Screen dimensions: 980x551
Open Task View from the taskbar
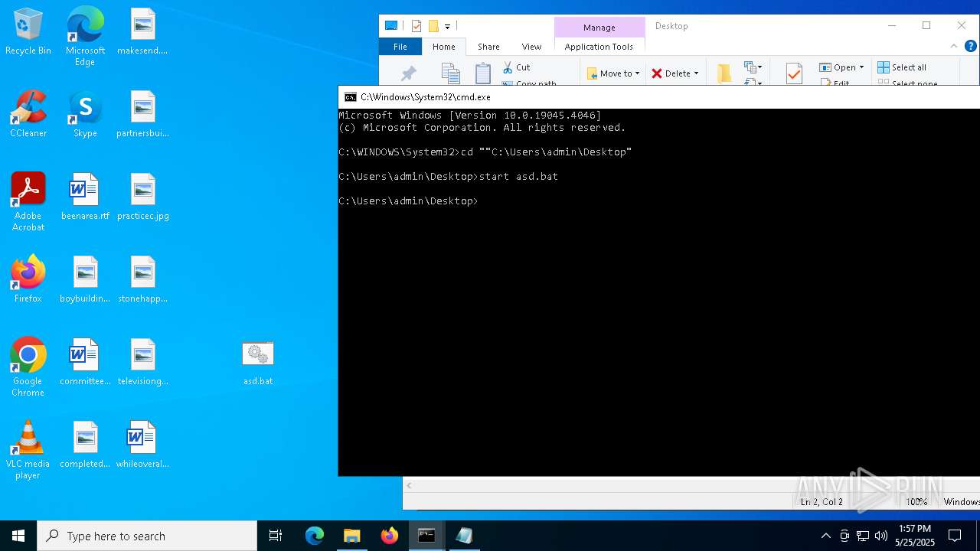(276, 536)
